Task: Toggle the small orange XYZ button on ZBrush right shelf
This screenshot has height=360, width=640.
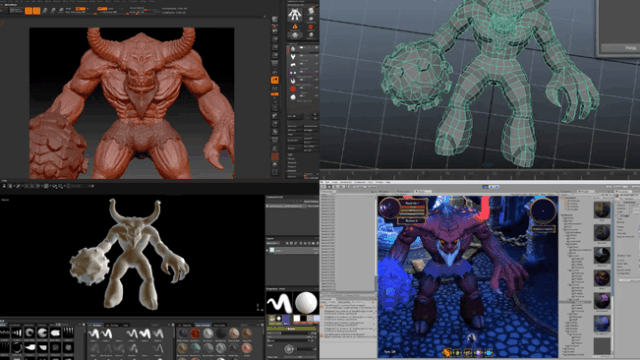Action: point(275,94)
